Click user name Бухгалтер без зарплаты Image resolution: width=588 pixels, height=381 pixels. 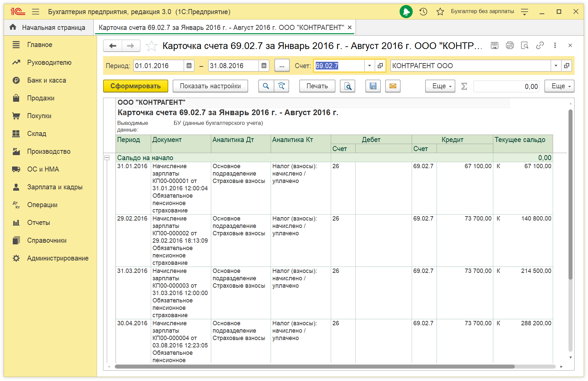tap(482, 11)
